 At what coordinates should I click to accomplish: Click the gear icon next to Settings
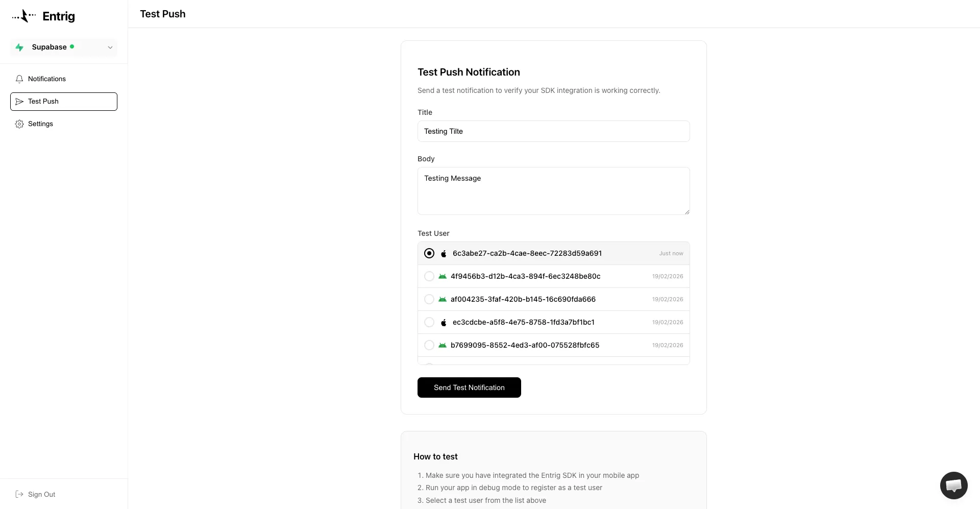19,124
